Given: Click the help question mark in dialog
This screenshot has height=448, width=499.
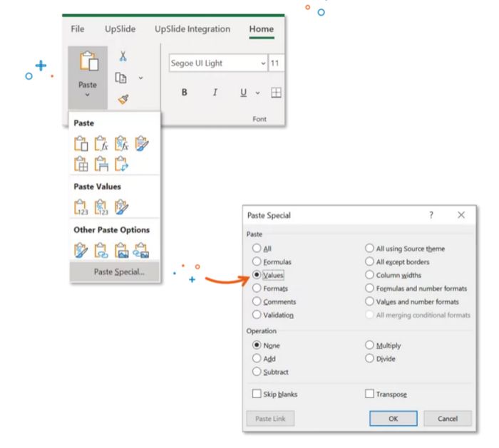Looking at the screenshot, I should [x=431, y=215].
